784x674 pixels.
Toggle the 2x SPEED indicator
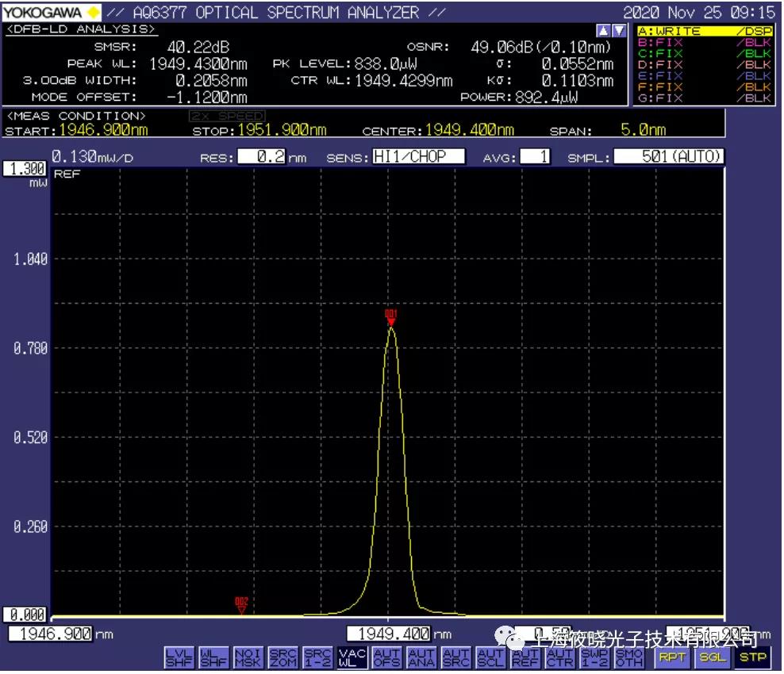pyautogui.click(x=227, y=116)
